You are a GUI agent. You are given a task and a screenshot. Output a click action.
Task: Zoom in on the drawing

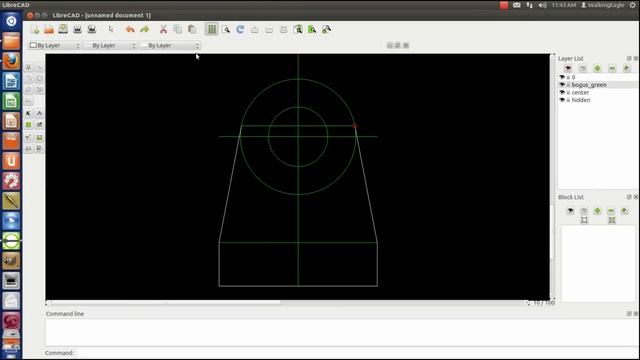[255, 29]
